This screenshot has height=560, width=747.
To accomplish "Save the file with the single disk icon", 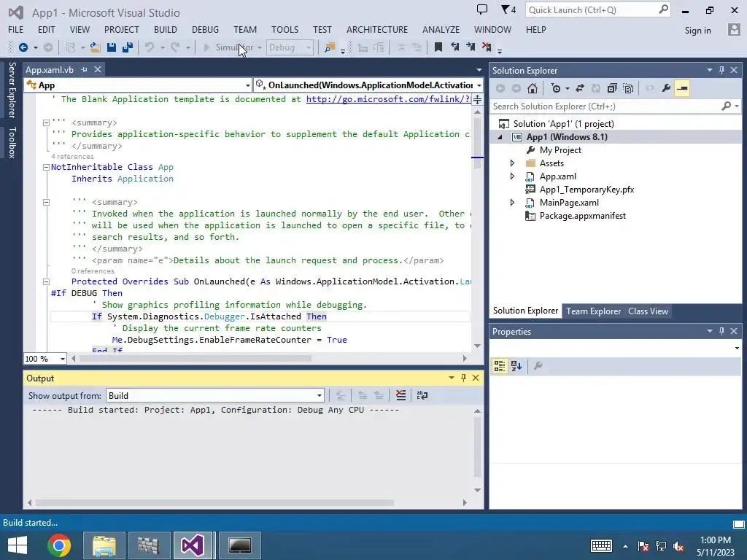I will click(x=112, y=47).
